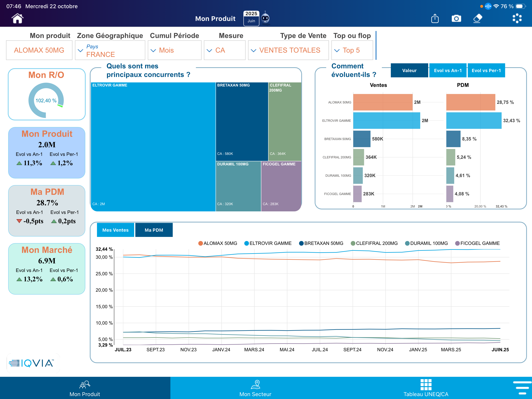Toggle ELTROVIR GAMME legend series
The height and width of the screenshot is (399, 532).
pyautogui.click(x=268, y=243)
